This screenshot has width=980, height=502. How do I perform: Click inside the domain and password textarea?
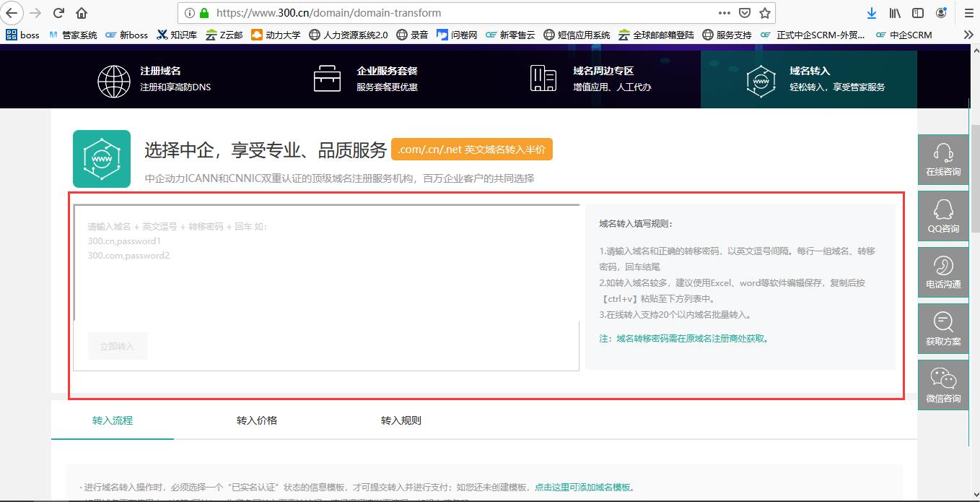(x=326, y=262)
